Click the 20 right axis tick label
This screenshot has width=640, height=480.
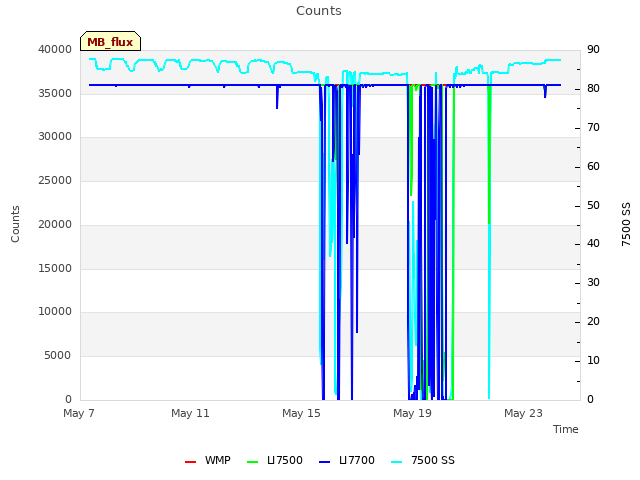pos(593,322)
